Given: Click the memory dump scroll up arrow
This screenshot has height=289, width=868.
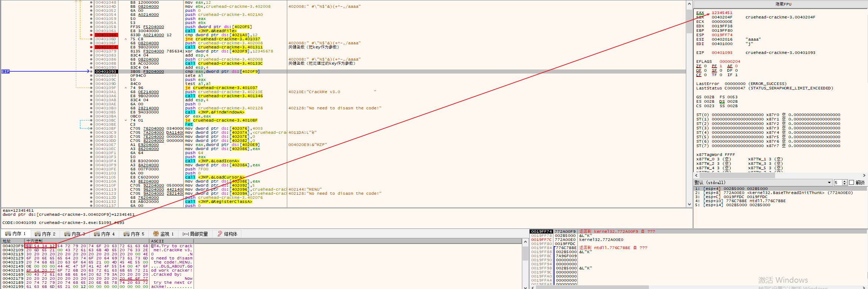Looking at the screenshot, I should pyautogui.click(x=525, y=242).
